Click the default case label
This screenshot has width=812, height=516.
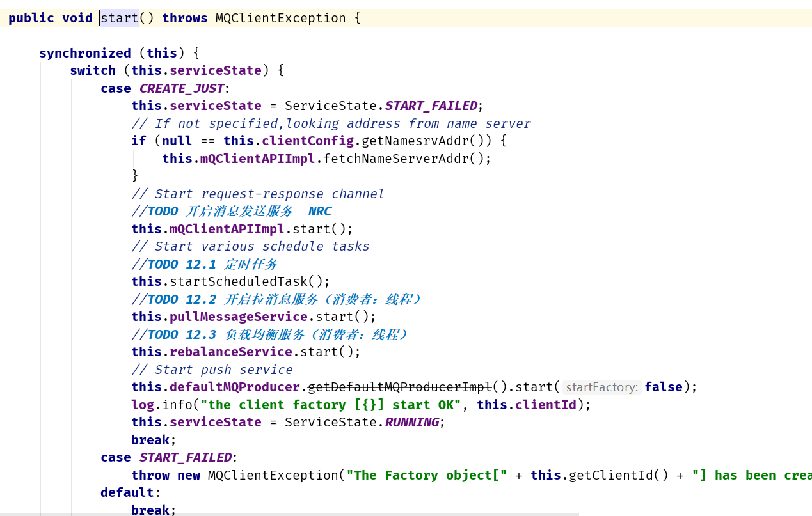click(127, 492)
